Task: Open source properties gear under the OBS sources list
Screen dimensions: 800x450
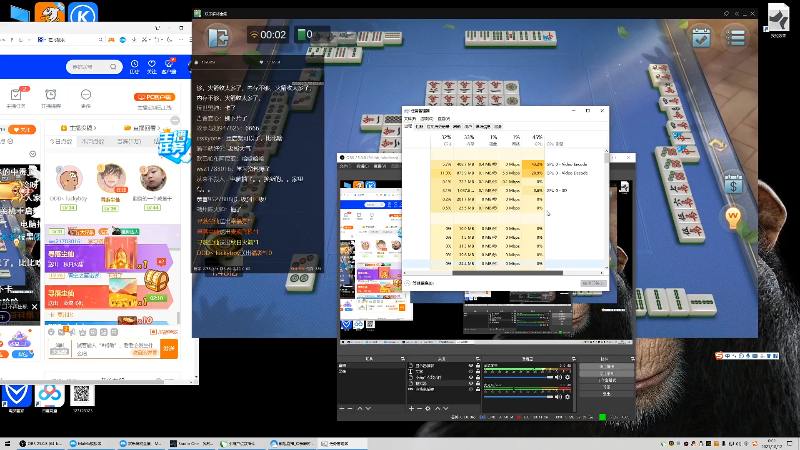Action: (x=428, y=409)
